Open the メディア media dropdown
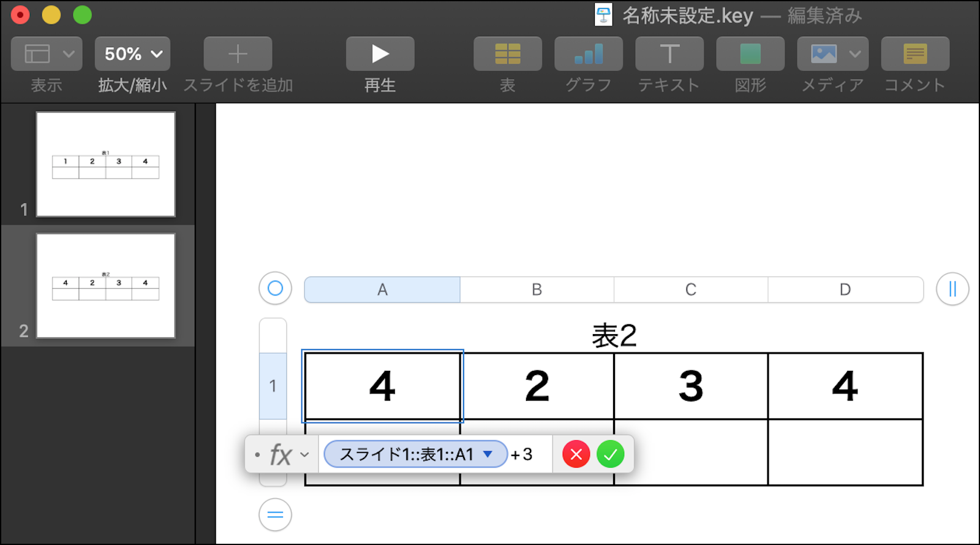This screenshot has height=545, width=980. pos(832,54)
